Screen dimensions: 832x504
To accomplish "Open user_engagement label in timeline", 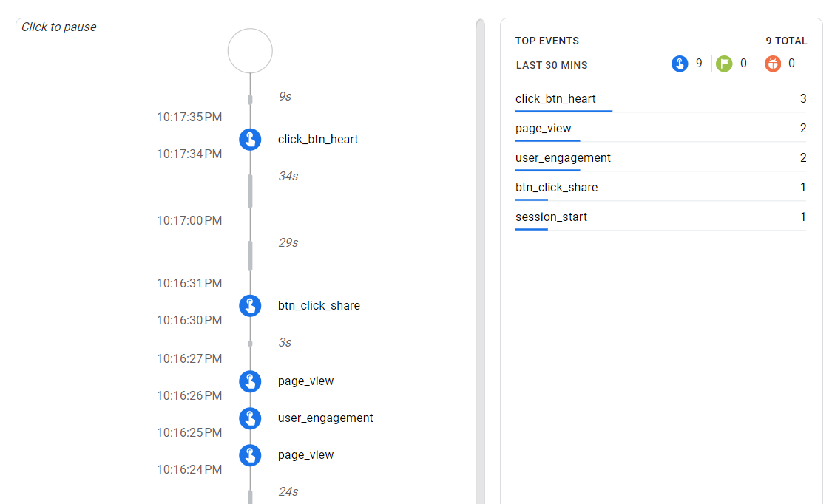I will [x=325, y=418].
